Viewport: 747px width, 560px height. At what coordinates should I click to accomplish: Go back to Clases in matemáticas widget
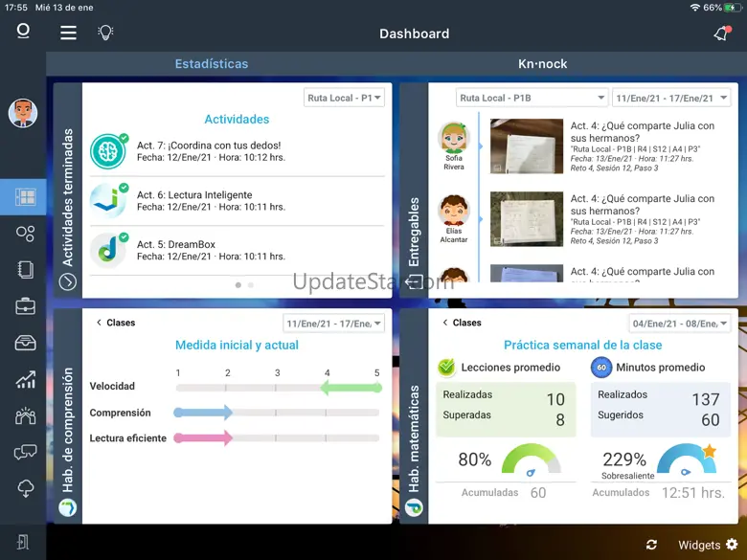click(x=462, y=323)
